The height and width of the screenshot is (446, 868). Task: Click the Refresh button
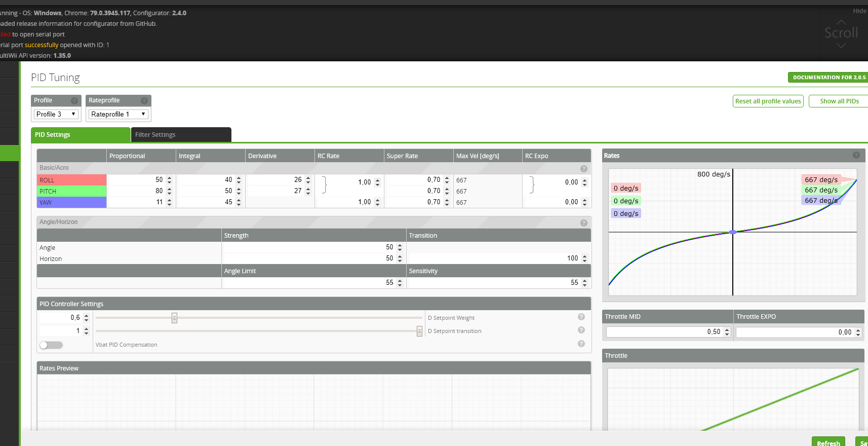pos(828,442)
